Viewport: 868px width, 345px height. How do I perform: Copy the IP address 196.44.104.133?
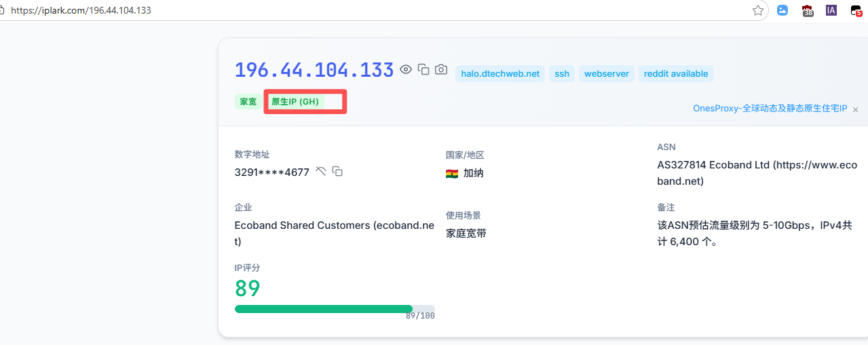tap(423, 69)
